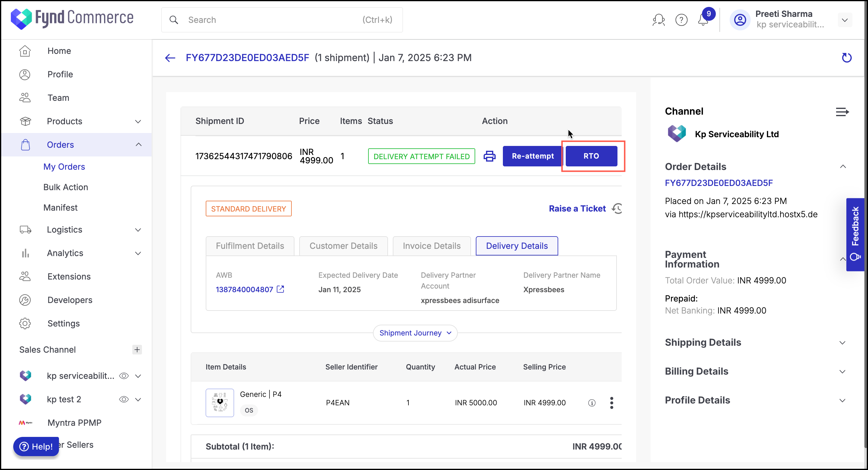
Task: Expand the Shipment Journey dropdown
Action: point(415,333)
